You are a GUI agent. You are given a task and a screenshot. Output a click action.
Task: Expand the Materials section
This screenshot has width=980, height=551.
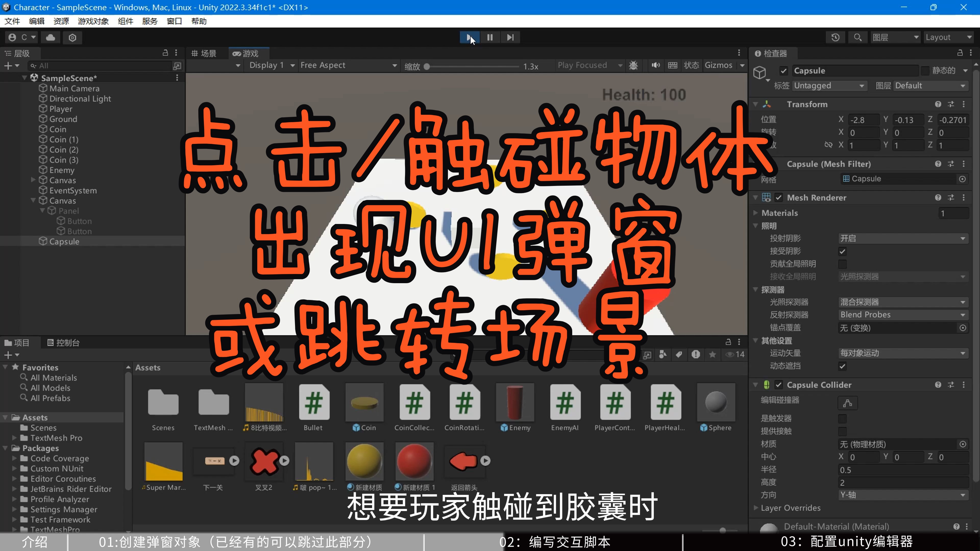click(755, 213)
